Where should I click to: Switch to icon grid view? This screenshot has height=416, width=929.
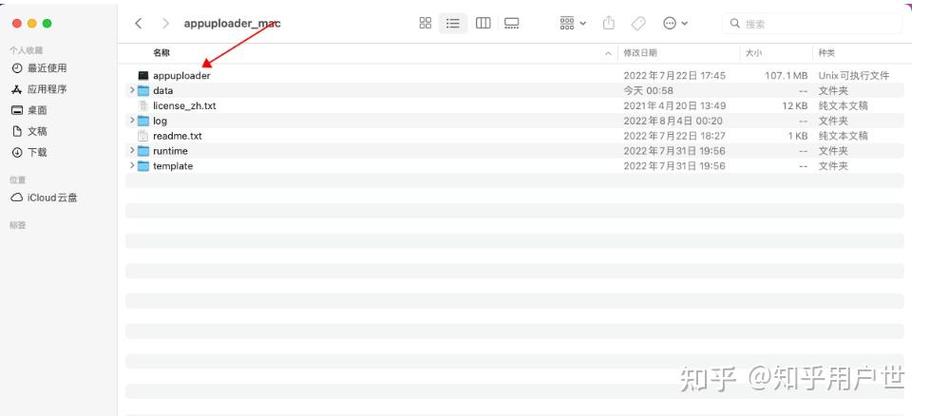click(425, 23)
